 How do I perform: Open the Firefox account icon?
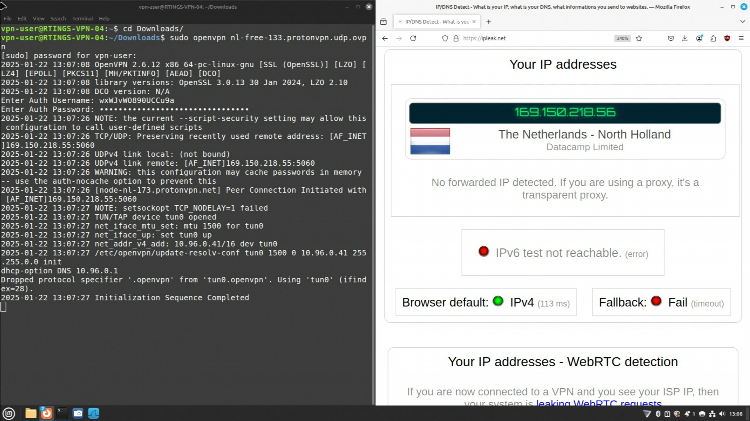(699, 38)
